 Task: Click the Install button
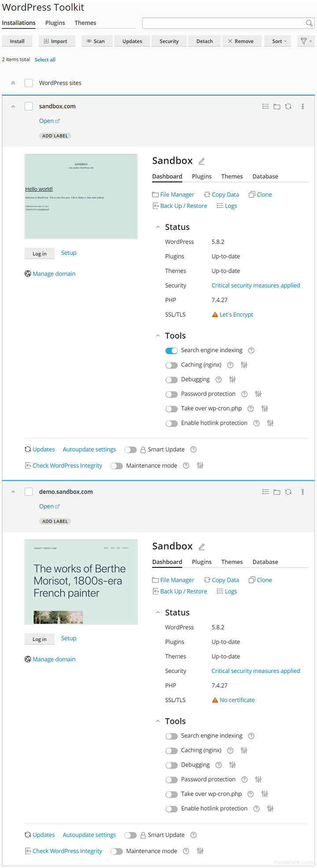(17, 41)
